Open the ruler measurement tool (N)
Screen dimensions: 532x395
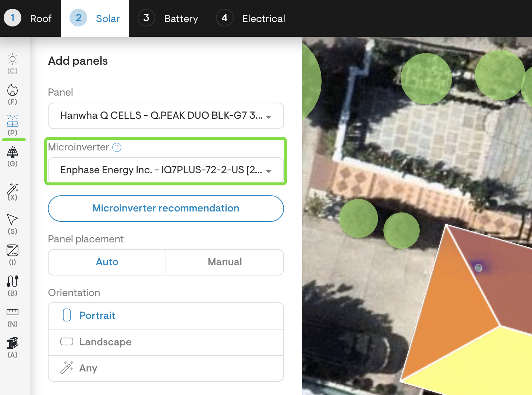(12, 313)
